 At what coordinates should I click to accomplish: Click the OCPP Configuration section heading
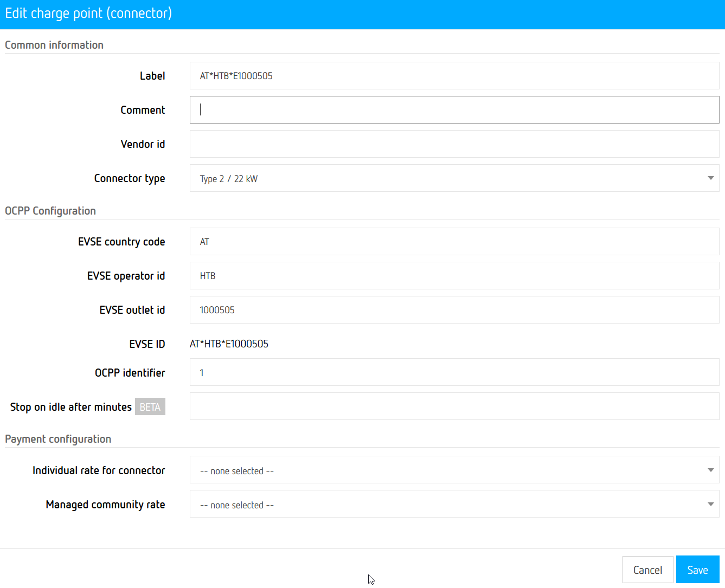coord(50,211)
